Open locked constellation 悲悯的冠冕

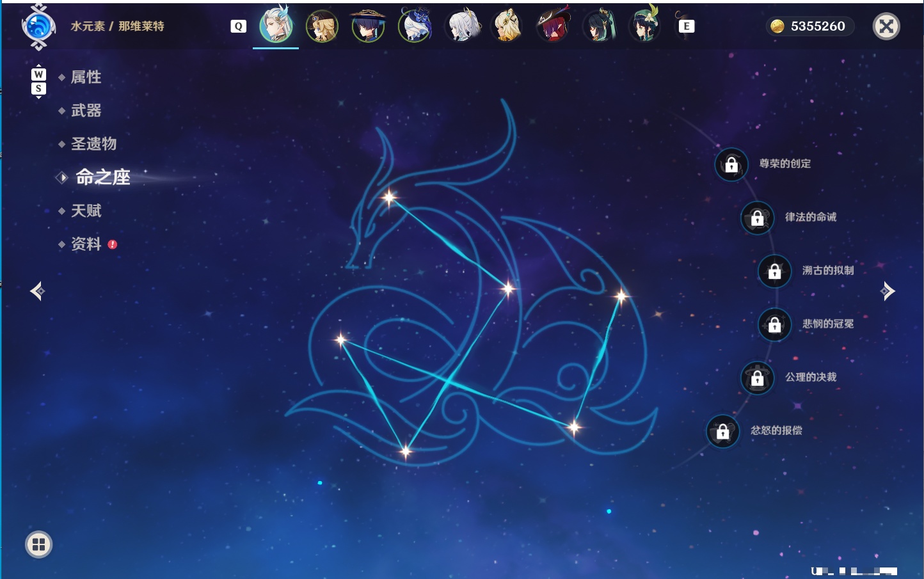coord(775,324)
